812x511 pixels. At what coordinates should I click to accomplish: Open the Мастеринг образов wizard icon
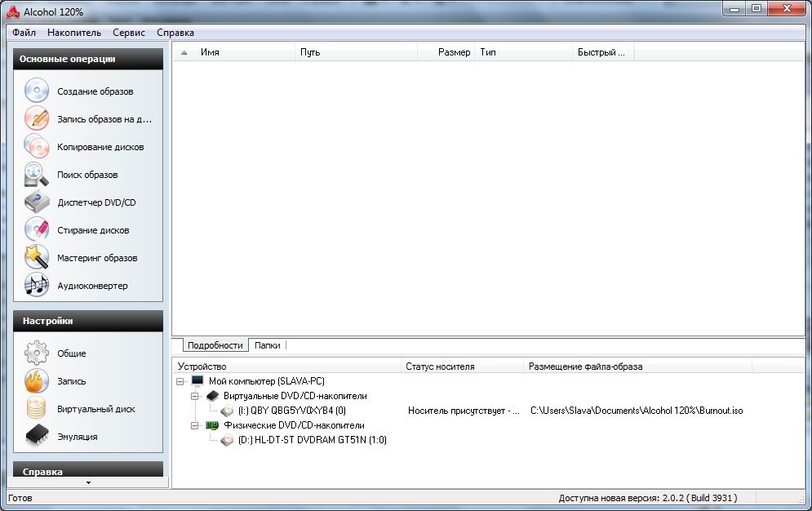pyautogui.click(x=37, y=258)
